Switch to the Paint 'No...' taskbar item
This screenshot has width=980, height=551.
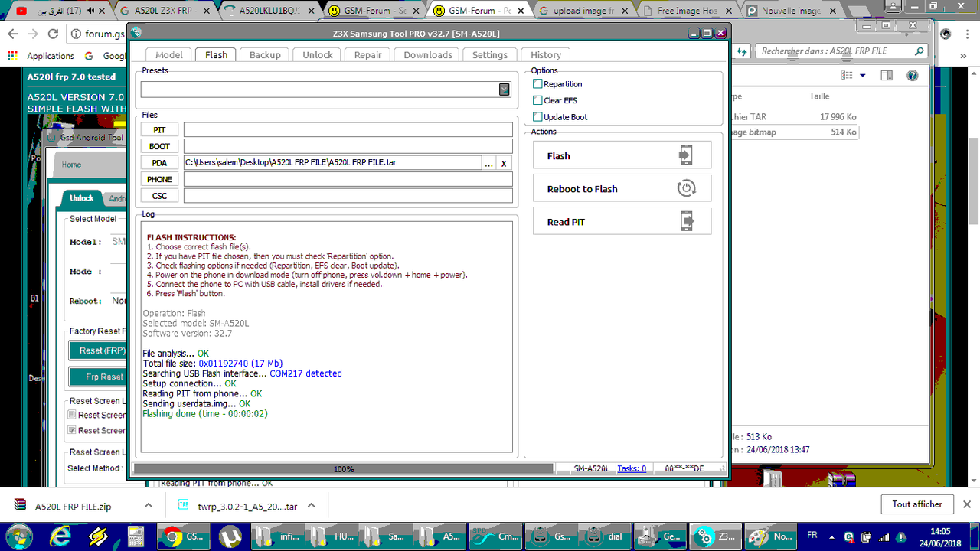tap(769, 536)
